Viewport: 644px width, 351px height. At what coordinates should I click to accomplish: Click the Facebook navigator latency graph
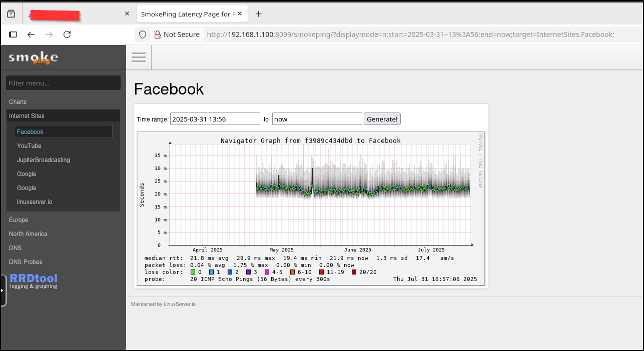pos(311,208)
